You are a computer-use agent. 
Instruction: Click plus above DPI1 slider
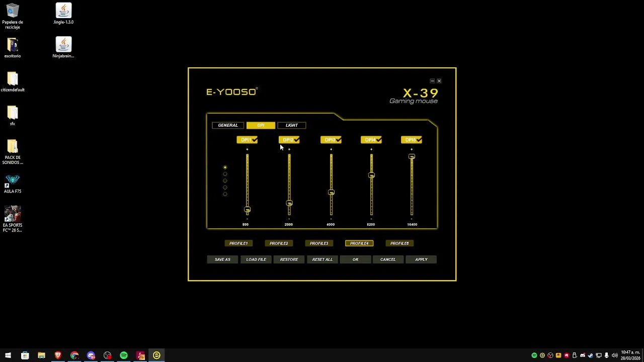click(x=247, y=149)
